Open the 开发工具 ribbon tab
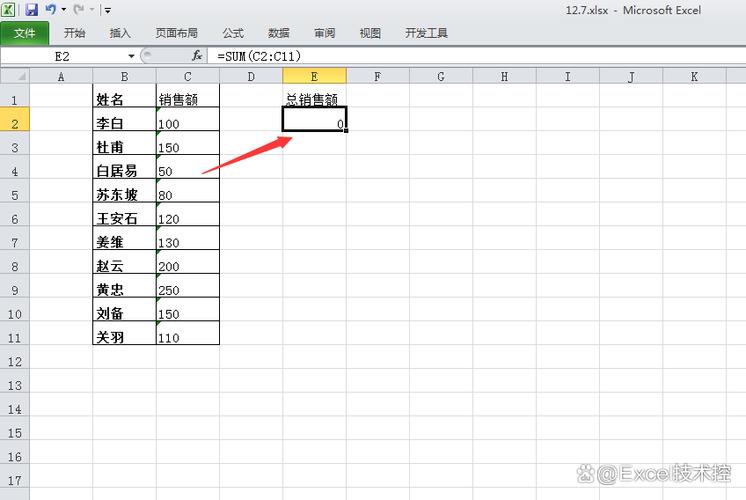 click(426, 33)
